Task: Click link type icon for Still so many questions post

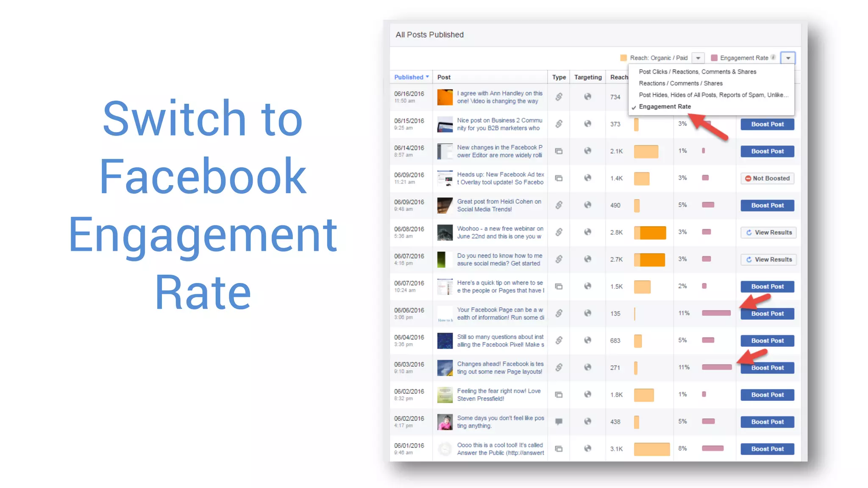Action: tap(559, 341)
